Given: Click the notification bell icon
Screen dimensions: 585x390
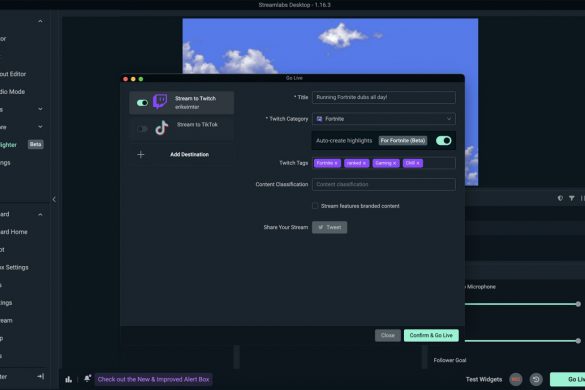Looking at the screenshot, I should [x=87, y=378].
